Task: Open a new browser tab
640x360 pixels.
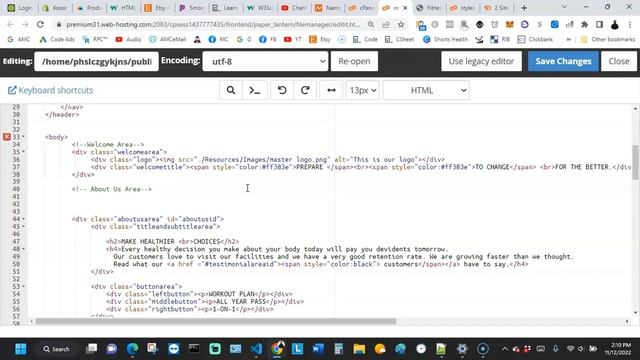Action: point(524,8)
